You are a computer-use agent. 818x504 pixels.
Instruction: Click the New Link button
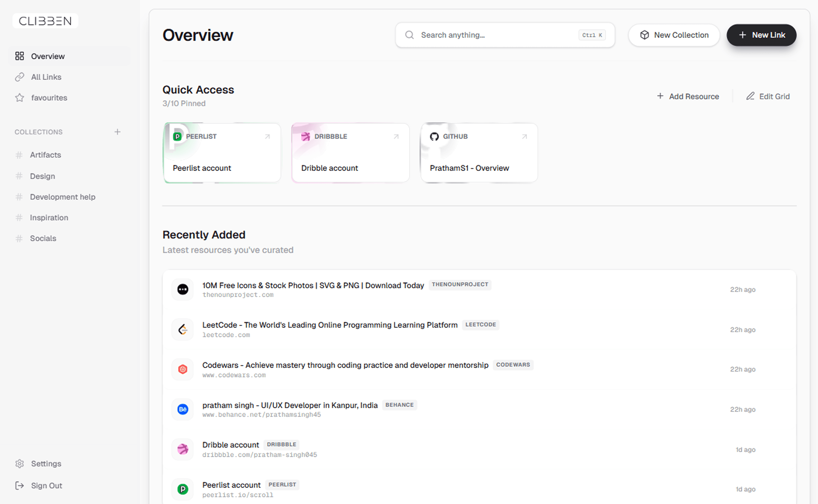761,35
